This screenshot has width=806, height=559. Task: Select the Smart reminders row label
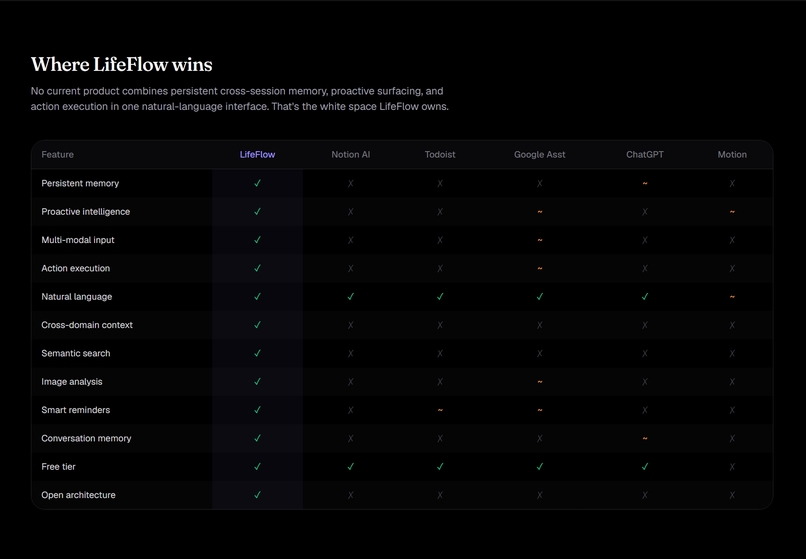click(x=76, y=410)
